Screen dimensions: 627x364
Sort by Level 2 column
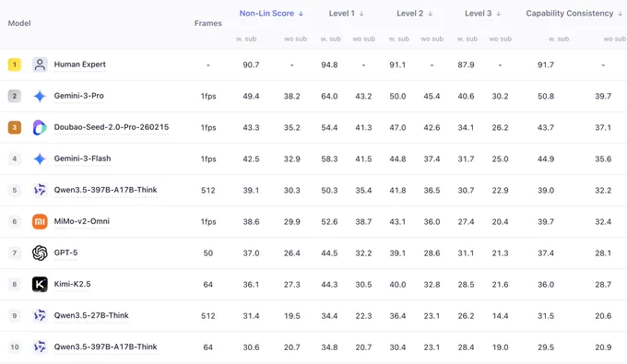[414, 13]
